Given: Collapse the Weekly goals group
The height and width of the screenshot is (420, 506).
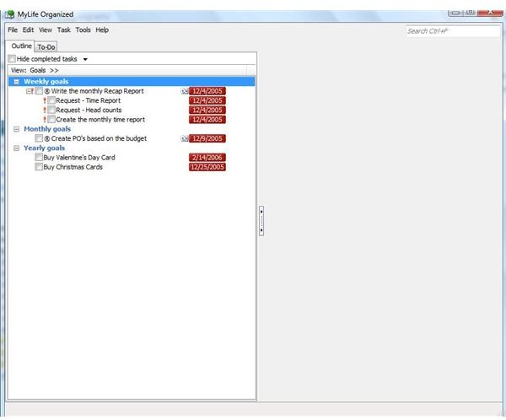Looking at the screenshot, I should [17, 82].
